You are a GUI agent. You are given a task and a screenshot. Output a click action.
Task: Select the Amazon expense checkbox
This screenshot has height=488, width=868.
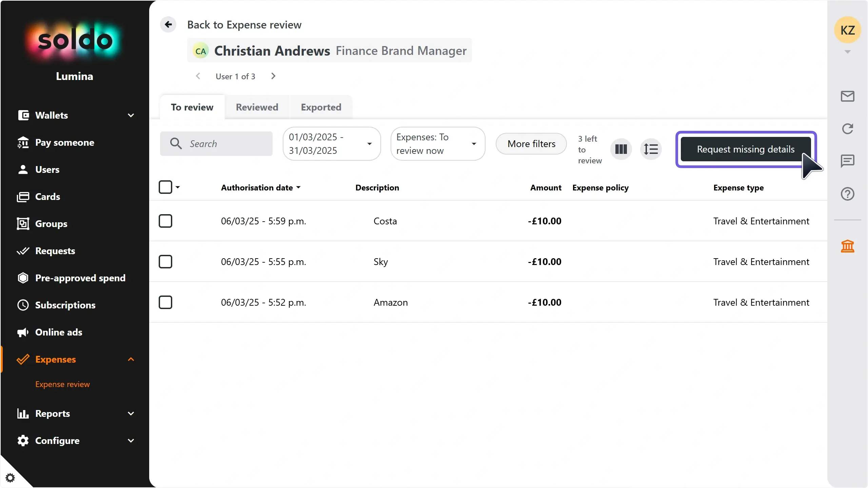[x=165, y=302]
